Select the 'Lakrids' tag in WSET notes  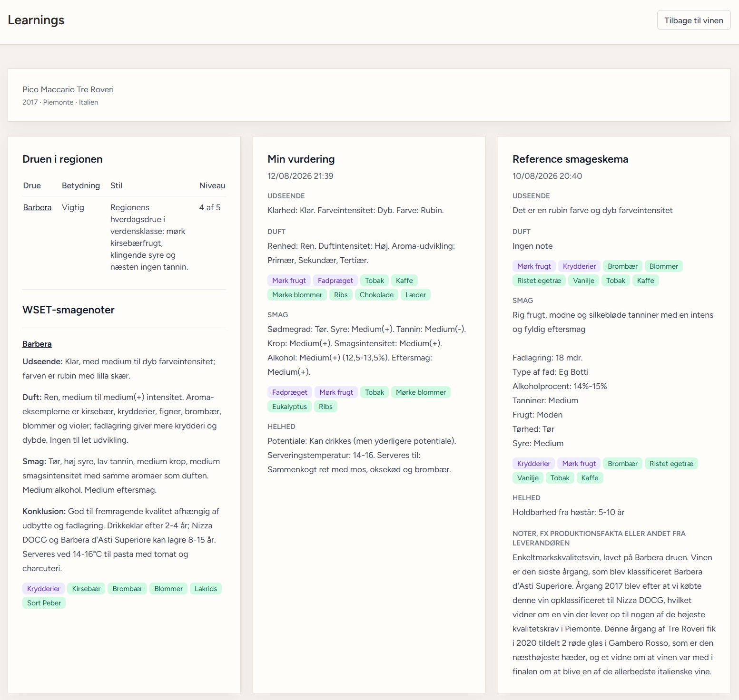coord(206,589)
